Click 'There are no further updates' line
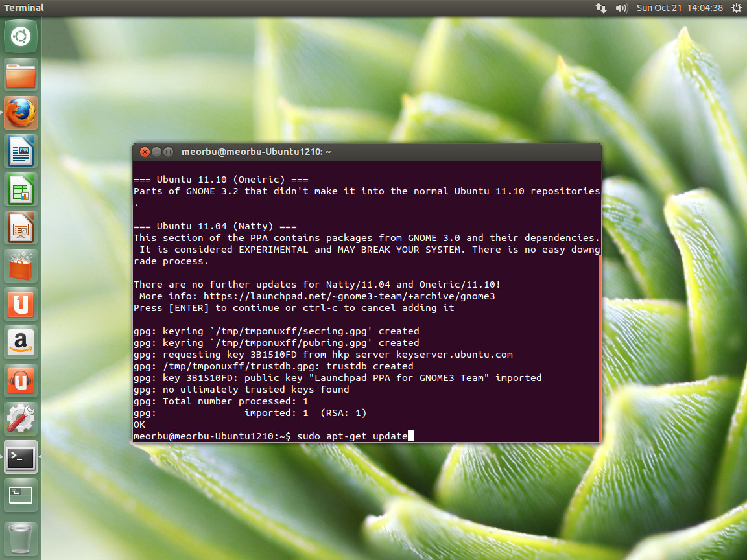Screen dimensions: 747x560 point(317,285)
